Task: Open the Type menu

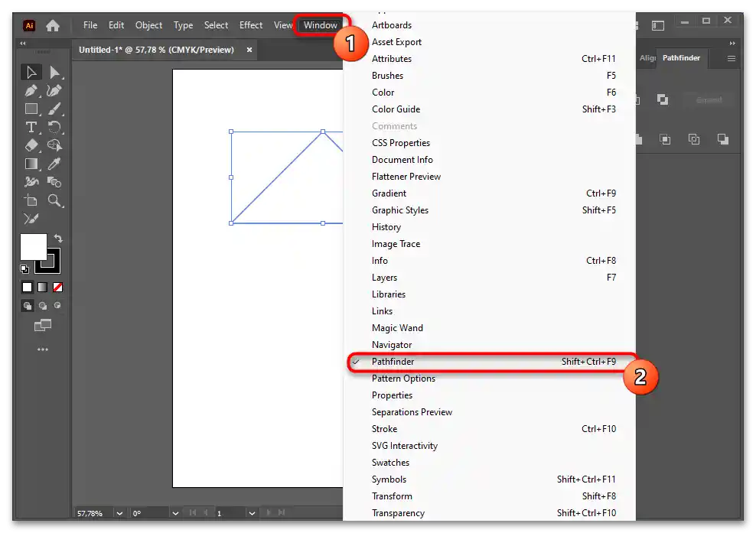Action: click(x=183, y=25)
